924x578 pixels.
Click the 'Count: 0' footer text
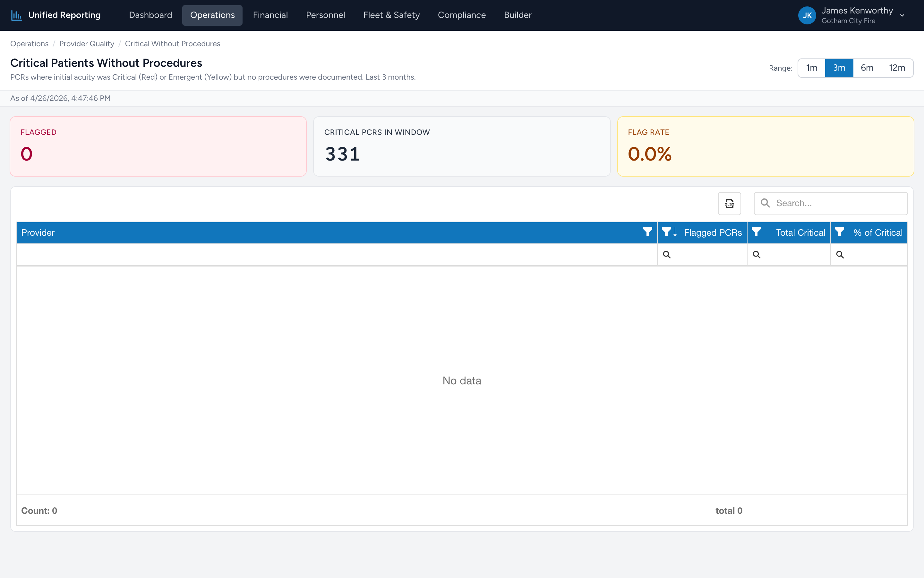tap(39, 511)
